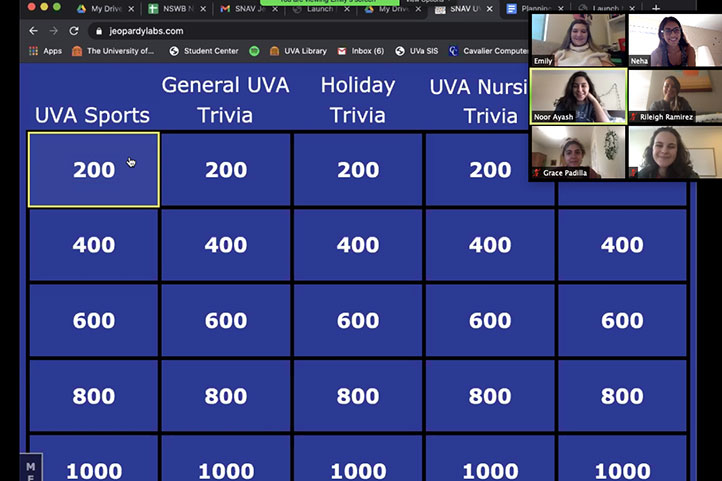
Task: Pick General UVA Trivia for 400
Action: click(x=226, y=245)
